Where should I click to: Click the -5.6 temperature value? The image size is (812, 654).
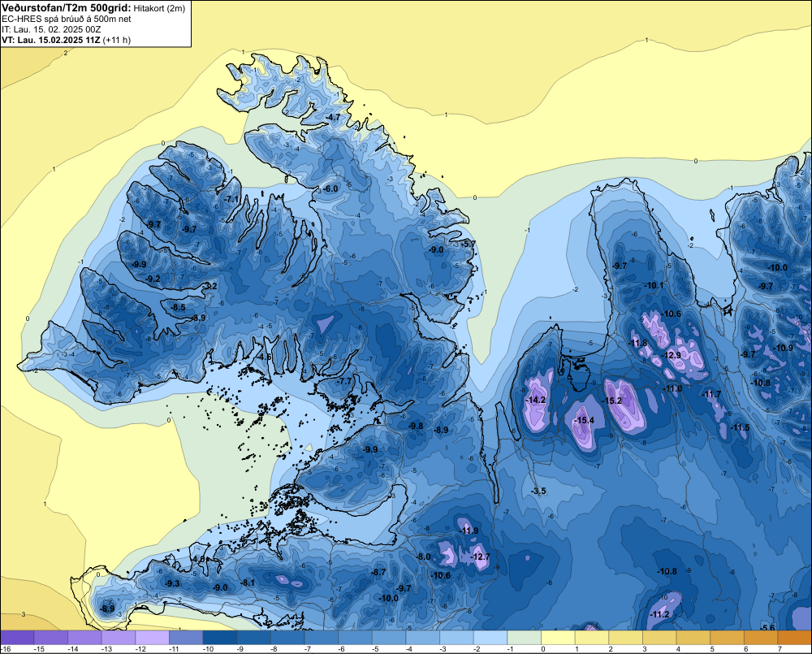click(767, 628)
